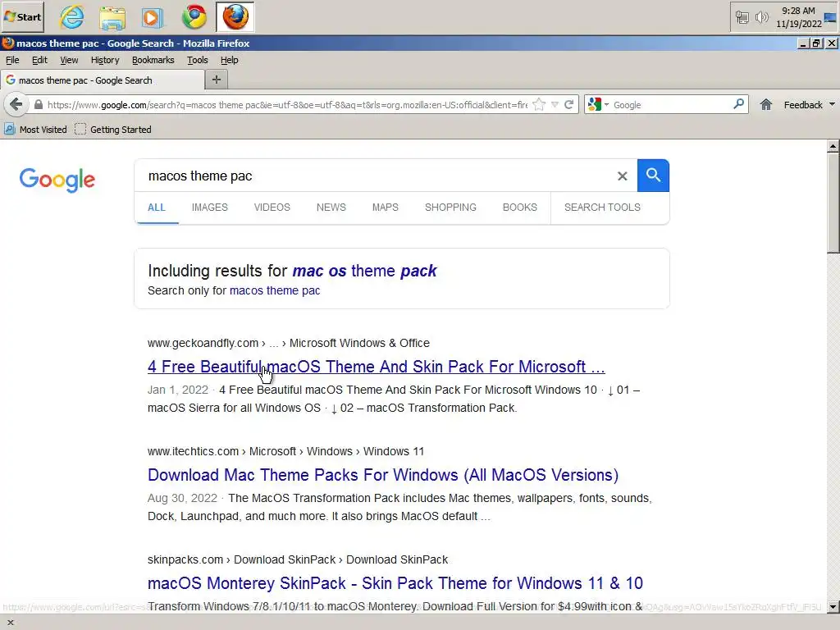Open the Help menu
This screenshot has height=630, width=840.
pyautogui.click(x=230, y=60)
